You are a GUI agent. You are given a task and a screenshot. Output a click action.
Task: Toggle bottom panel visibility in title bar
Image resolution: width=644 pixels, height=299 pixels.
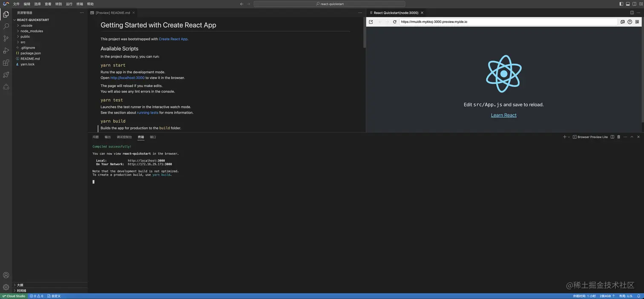click(628, 4)
